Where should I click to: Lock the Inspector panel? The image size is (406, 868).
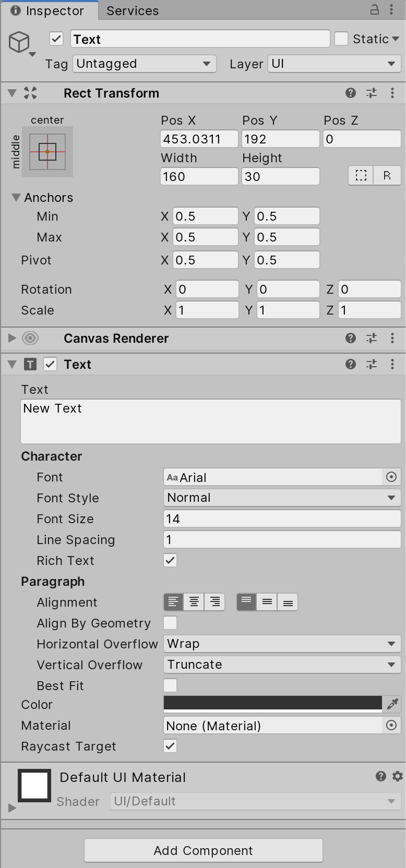tap(375, 10)
